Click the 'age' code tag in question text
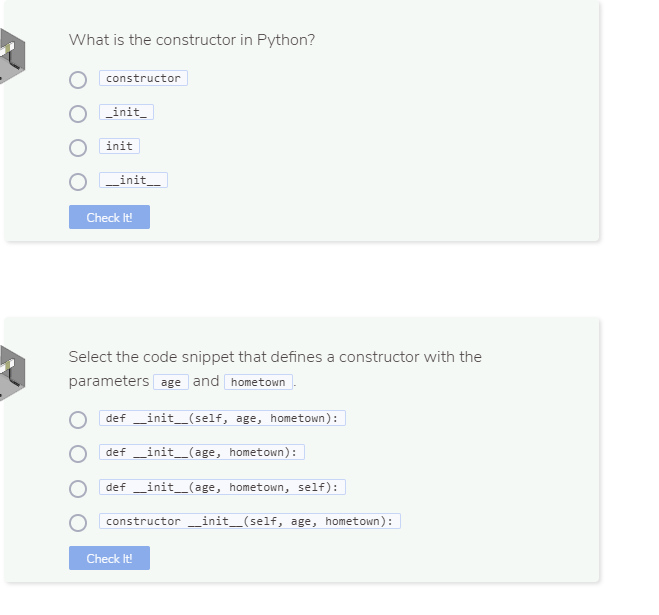 171,382
